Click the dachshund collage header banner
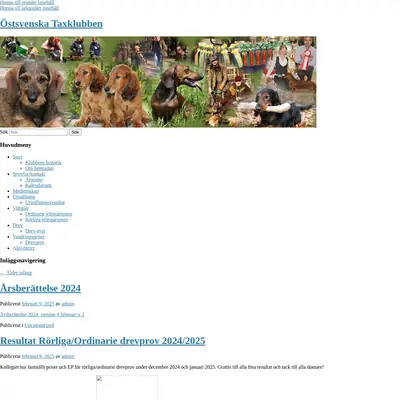400x400 pixels. click(x=158, y=82)
